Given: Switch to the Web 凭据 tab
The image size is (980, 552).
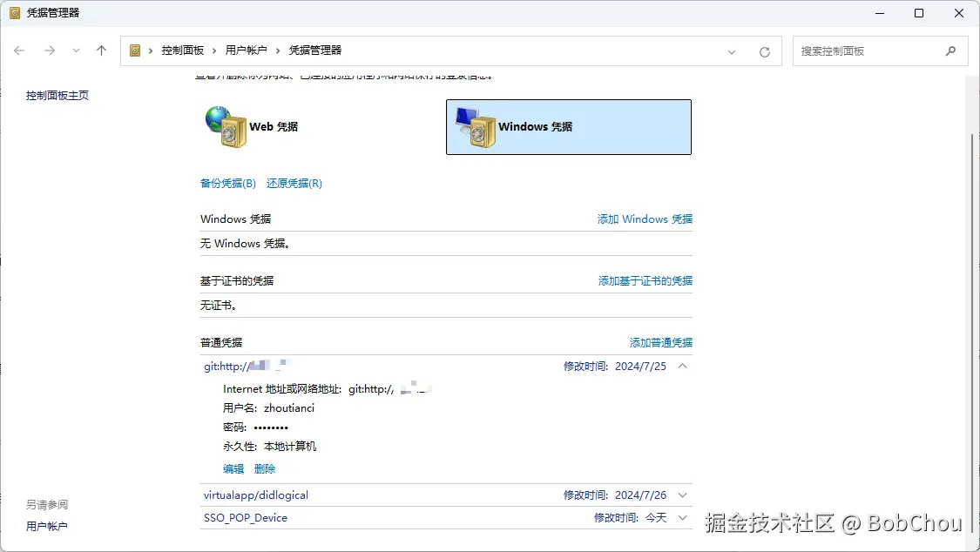Looking at the screenshot, I should click(274, 127).
